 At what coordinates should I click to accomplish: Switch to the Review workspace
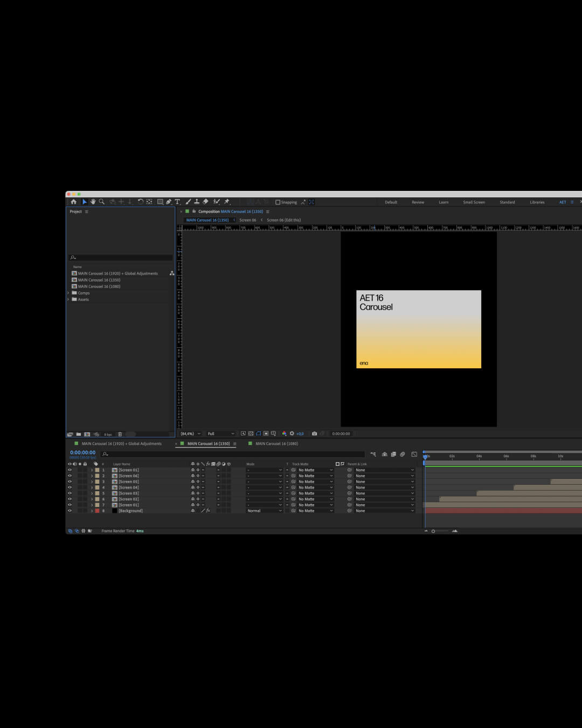click(418, 202)
